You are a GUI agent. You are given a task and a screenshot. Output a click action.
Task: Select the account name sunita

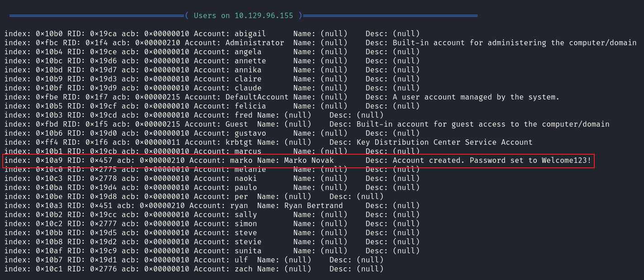pyautogui.click(x=248, y=251)
